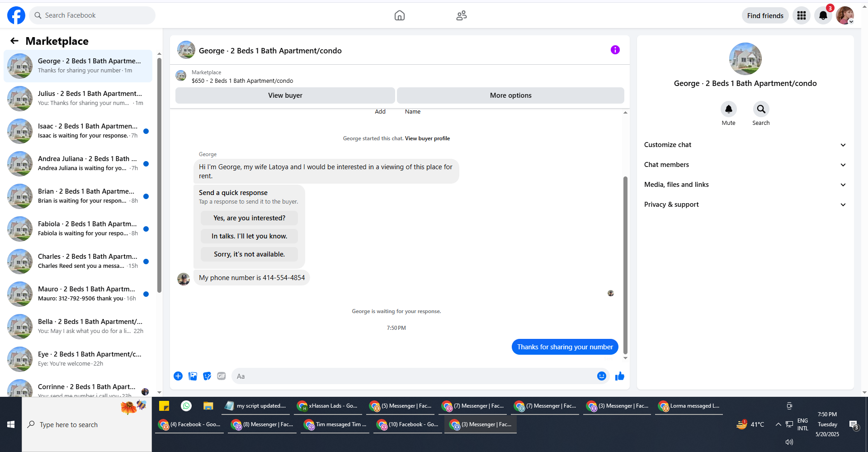The image size is (868, 452).
Task: Click Find friends button
Action: click(765, 15)
